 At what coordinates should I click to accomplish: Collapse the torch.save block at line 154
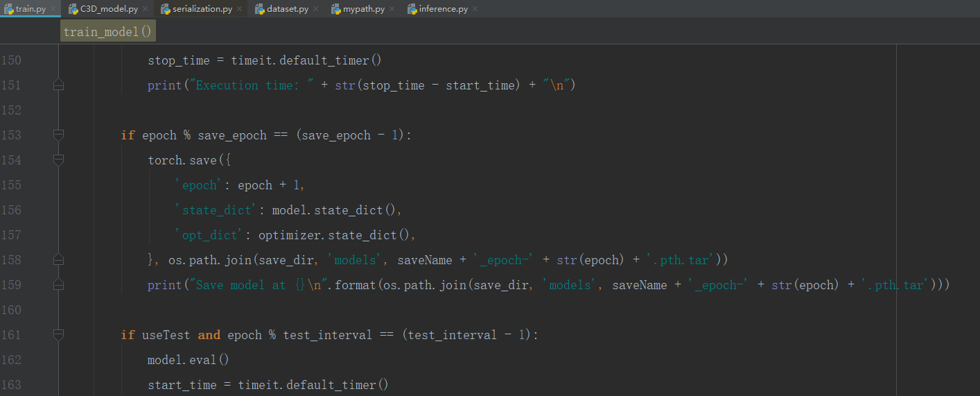click(x=58, y=160)
